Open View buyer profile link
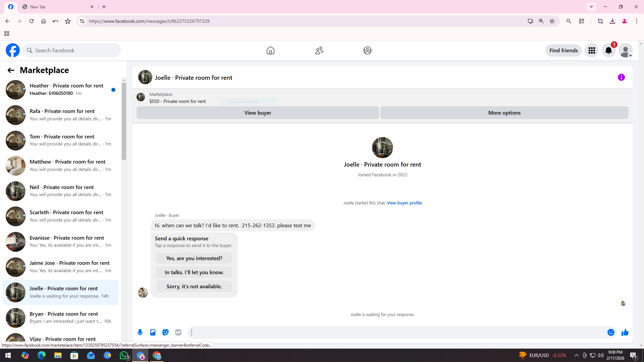Screen dimensions: 644x362 pyautogui.click(x=404, y=203)
